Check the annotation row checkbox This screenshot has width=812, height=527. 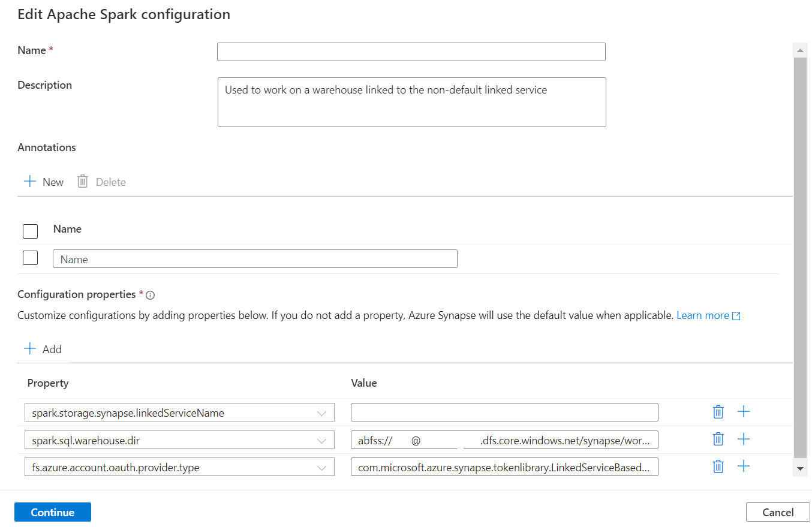[30, 257]
